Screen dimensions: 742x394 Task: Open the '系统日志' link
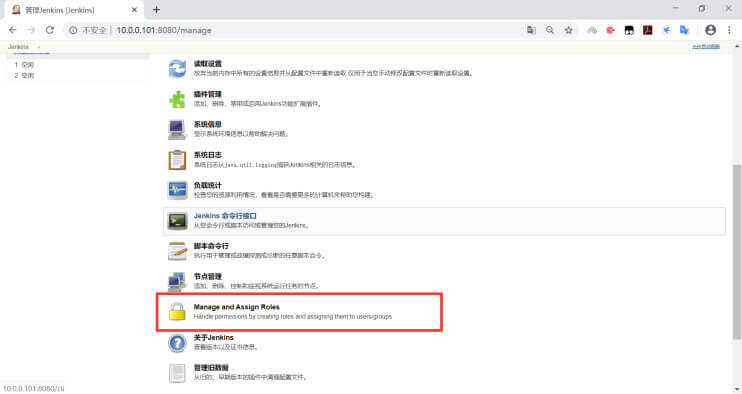[207, 155]
